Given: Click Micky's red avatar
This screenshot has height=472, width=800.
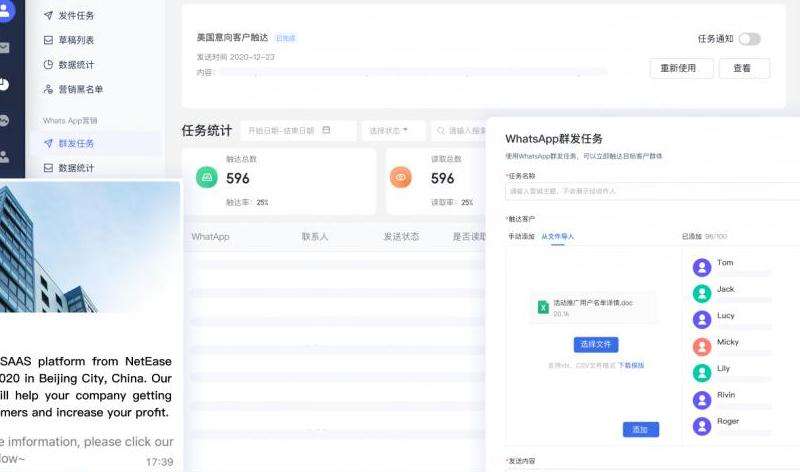Looking at the screenshot, I should pos(702,346).
